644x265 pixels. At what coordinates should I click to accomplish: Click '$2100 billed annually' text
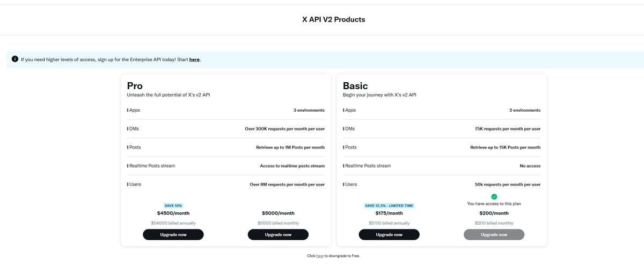tap(389, 223)
